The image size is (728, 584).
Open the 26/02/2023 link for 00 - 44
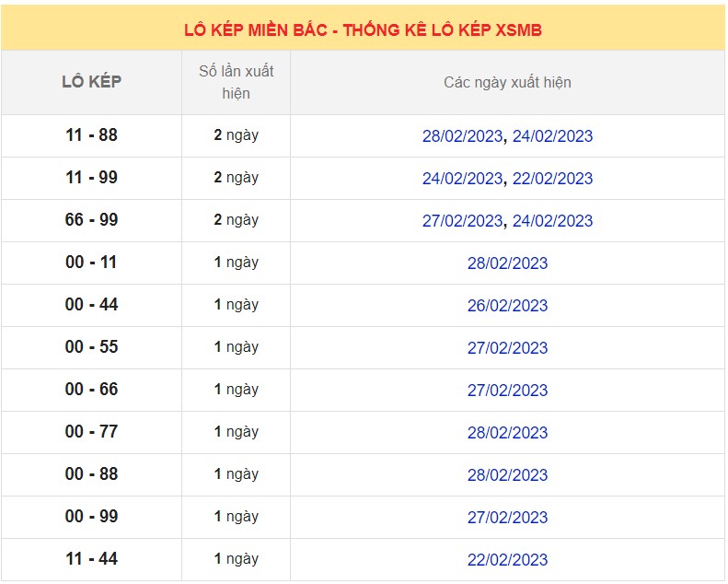[x=507, y=306]
